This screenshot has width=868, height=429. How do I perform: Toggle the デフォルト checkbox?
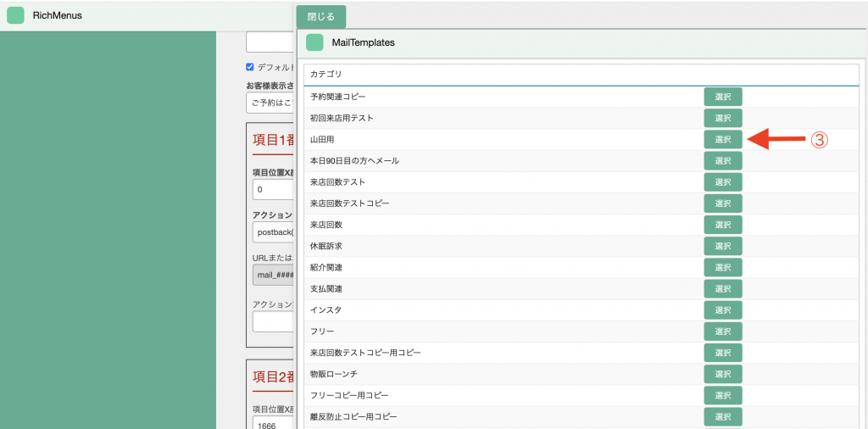pyautogui.click(x=250, y=67)
